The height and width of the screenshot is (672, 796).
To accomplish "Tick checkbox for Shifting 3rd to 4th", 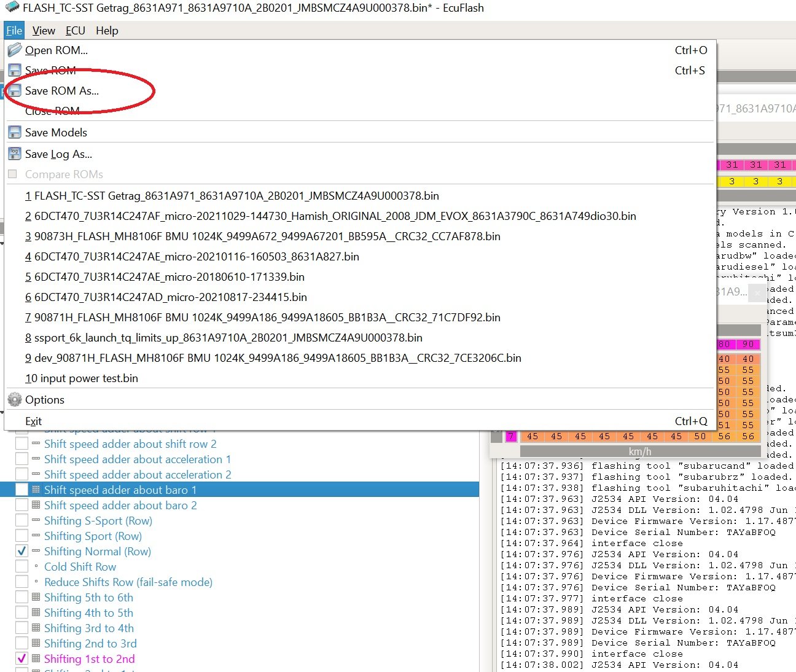I will click(21, 628).
